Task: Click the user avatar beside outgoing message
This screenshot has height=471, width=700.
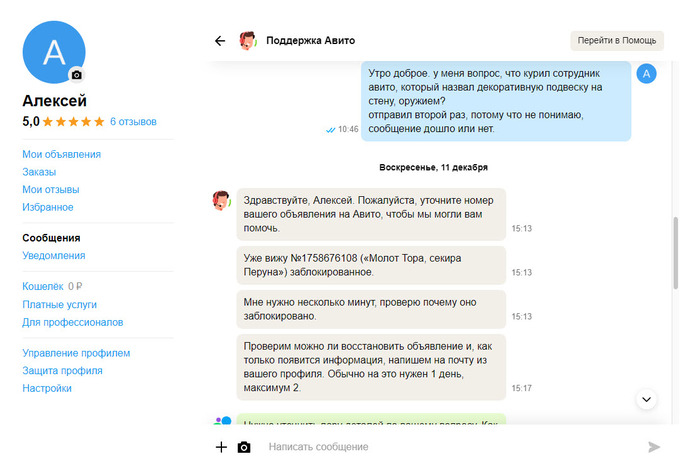Action: click(x=646, y=74)
